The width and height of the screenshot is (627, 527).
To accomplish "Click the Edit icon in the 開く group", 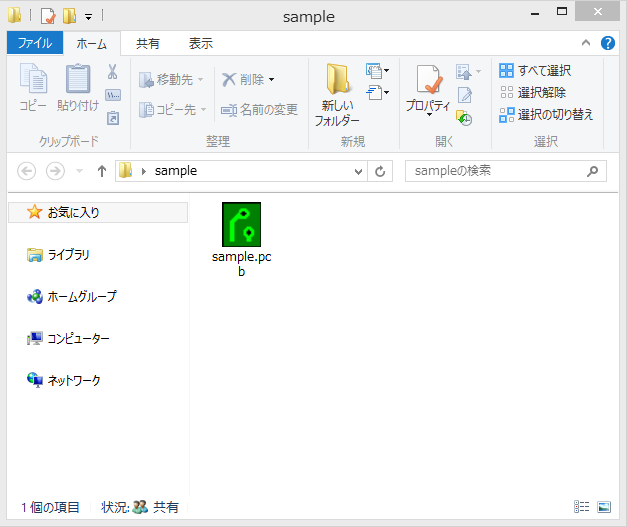I will point(465,95).
